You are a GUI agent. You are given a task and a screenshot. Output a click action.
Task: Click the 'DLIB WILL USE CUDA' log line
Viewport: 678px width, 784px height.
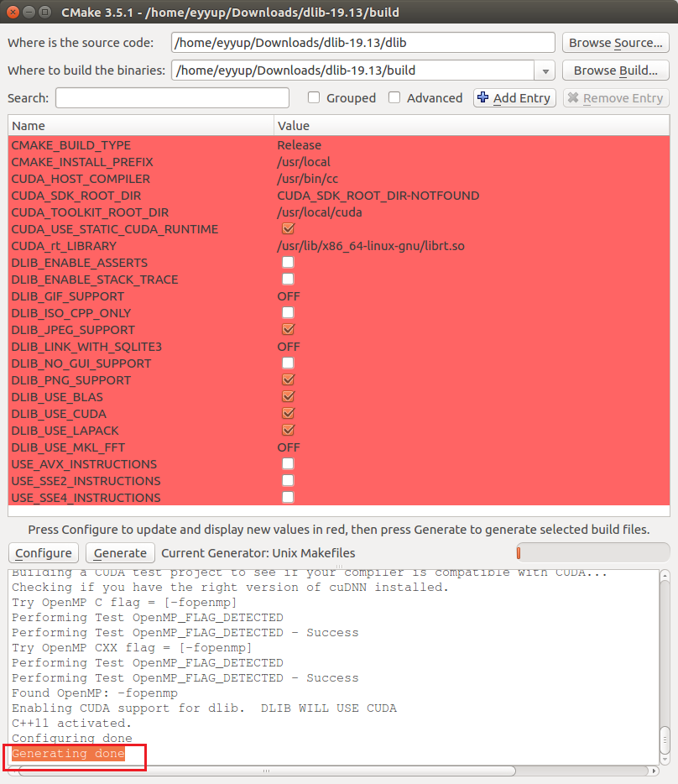pos(204,708)
